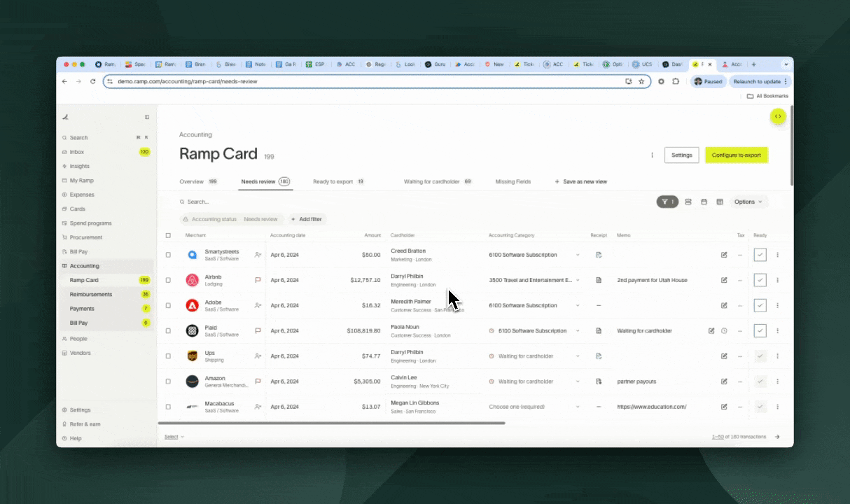Open Adobe accounting category dropdown
Screen dimensions: 850x504
click(534, 305)
